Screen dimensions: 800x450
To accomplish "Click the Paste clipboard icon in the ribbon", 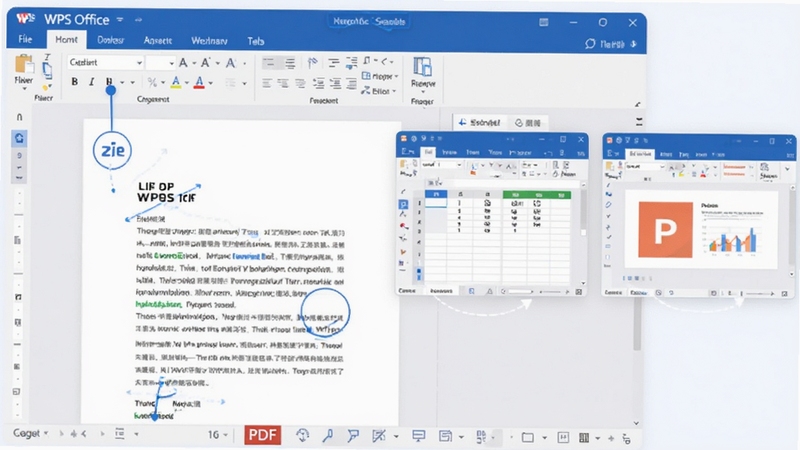I will (23, 65).
